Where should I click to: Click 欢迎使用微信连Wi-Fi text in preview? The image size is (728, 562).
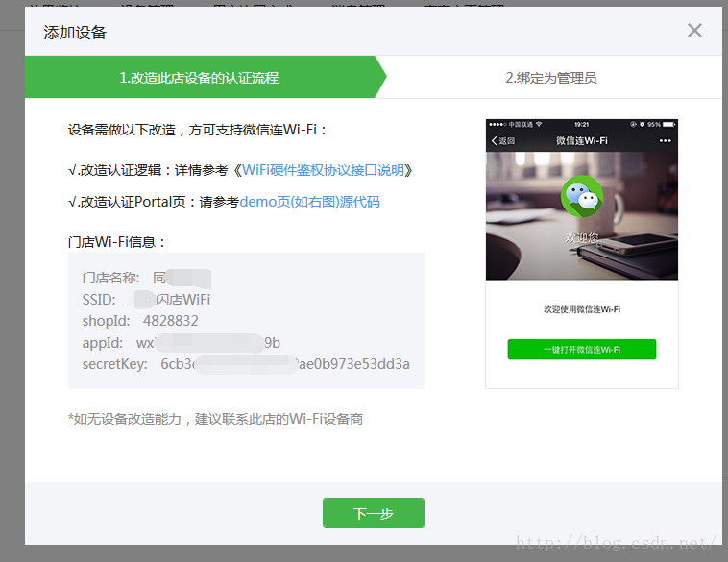pyautogui.click(x=582, y=309)
